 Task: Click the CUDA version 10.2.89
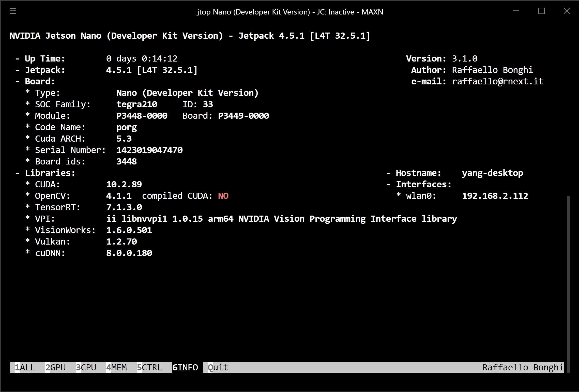tap(124, 184)
